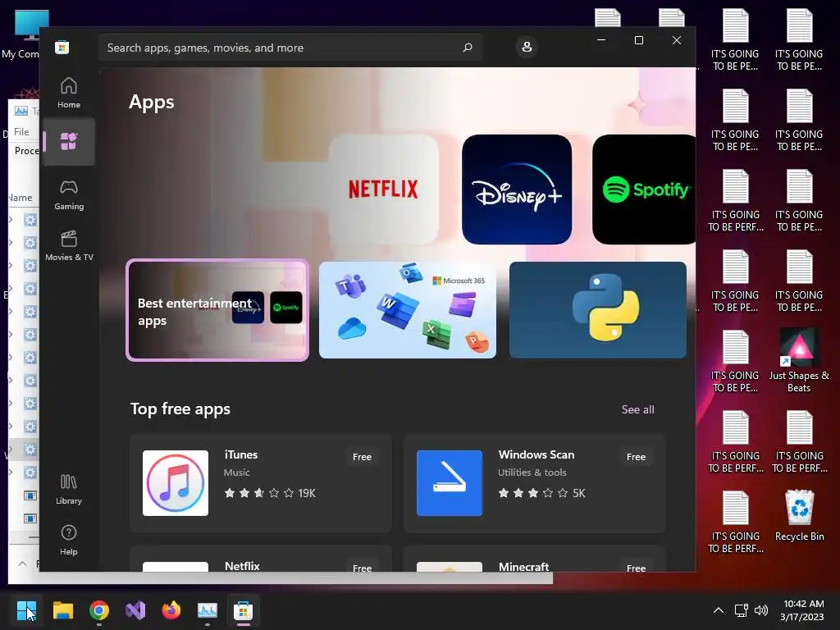
Task: Click the Microsoft Store logo in title bar
Action: tap(62, 47)
